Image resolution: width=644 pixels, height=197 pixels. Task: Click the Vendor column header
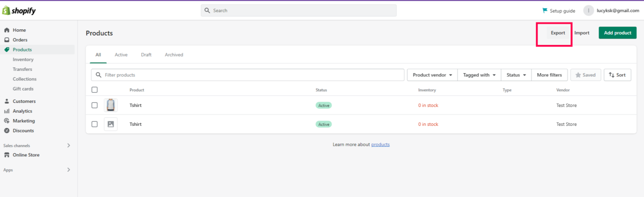(563, 90)
